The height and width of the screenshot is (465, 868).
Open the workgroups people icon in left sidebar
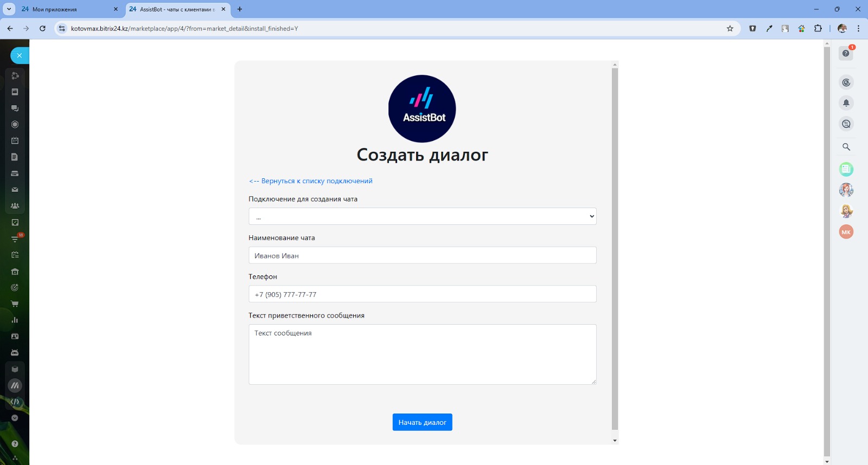[15, 206]
